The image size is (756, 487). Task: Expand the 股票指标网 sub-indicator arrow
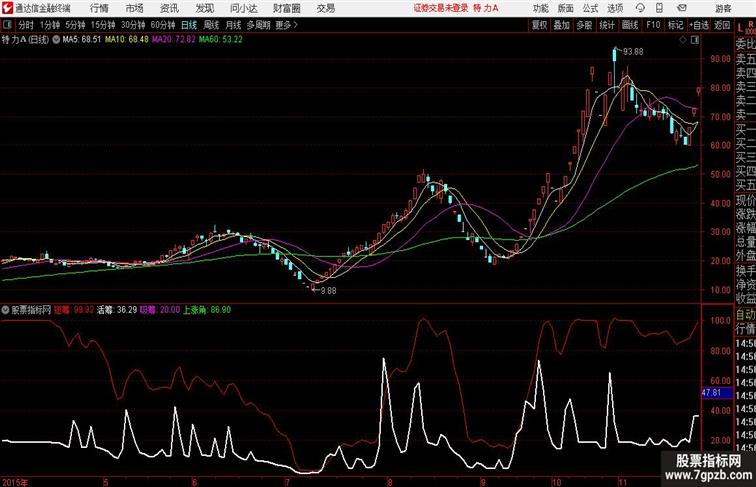5,310
